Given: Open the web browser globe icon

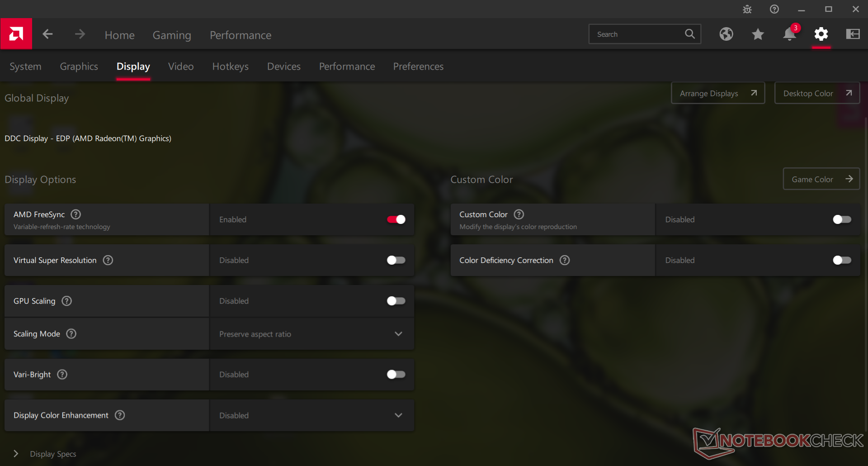Looking at the screenshot, I should [x=726, y=34].
